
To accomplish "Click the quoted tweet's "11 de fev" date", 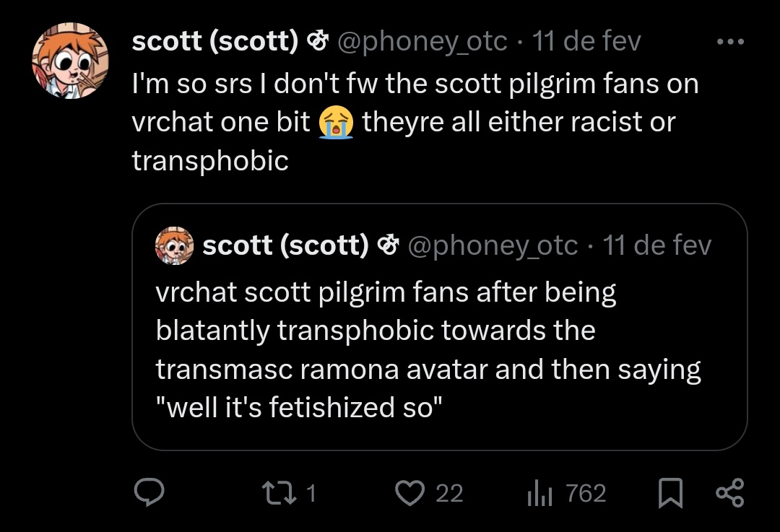I will click(656, 245).
